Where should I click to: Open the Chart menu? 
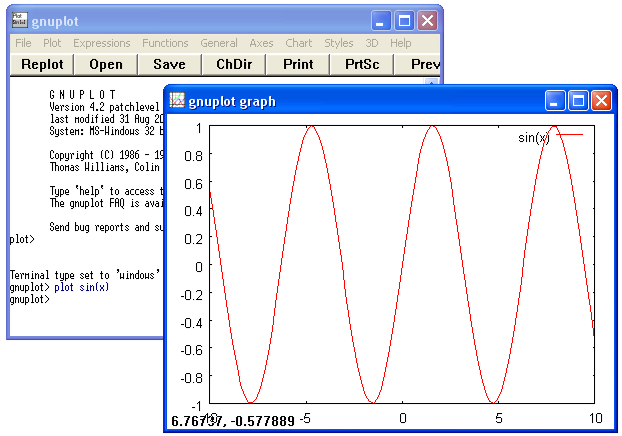point(299,43)
